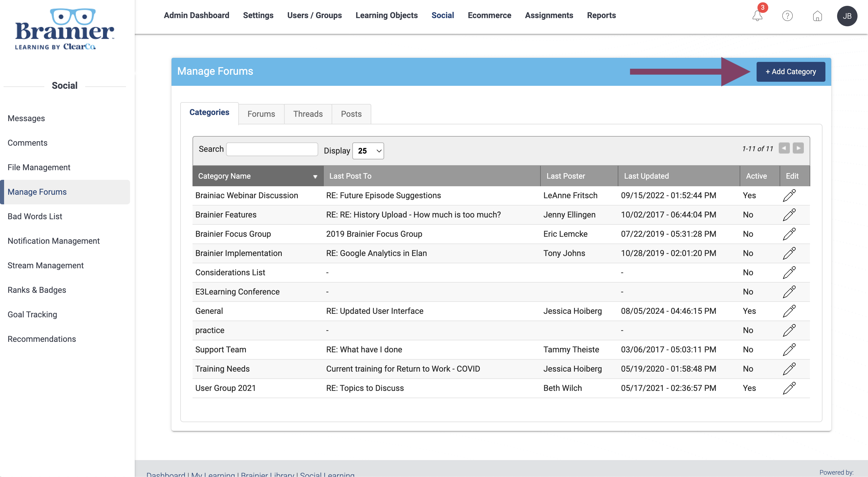Screen dimensions: 868x477
Task: Switch to the Threads tab
Action: (308, 114)
